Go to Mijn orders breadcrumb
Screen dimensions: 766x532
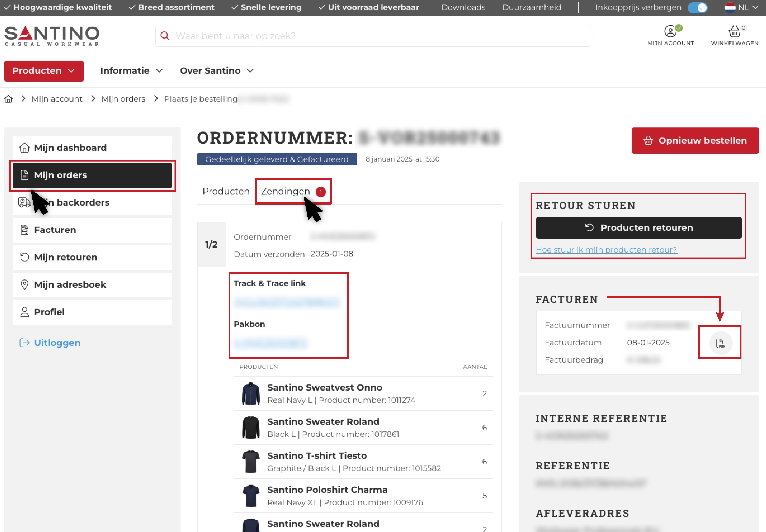point(123,99)
